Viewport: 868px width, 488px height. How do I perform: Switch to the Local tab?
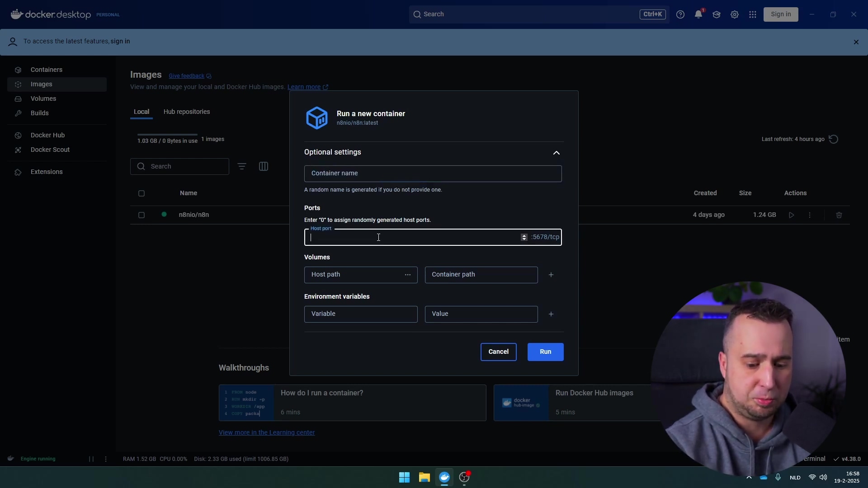point(142,112)
